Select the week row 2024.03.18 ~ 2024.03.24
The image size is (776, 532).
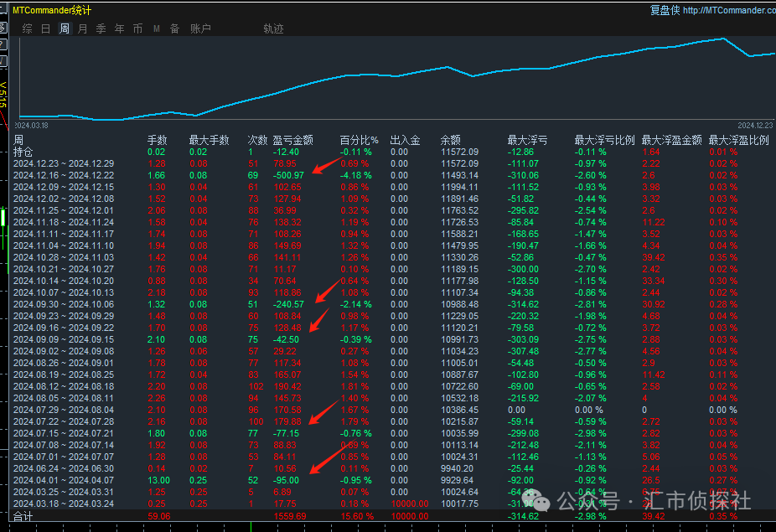coord(64,504)
